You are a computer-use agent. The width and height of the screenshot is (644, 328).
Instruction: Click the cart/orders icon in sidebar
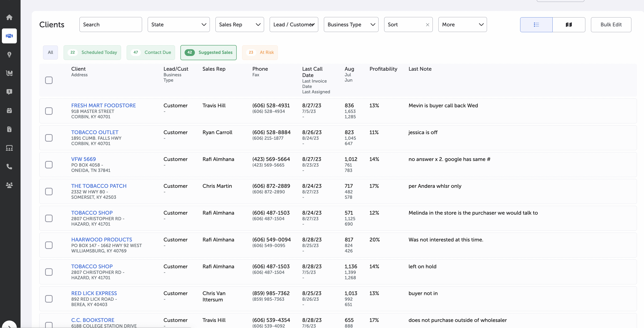click(9, 73)
